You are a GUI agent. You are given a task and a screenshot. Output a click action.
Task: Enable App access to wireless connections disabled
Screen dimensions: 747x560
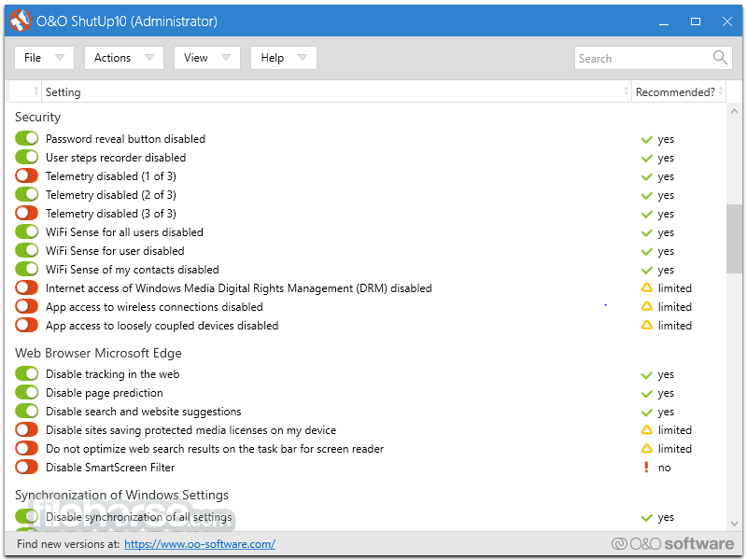[x=27, y=307]
